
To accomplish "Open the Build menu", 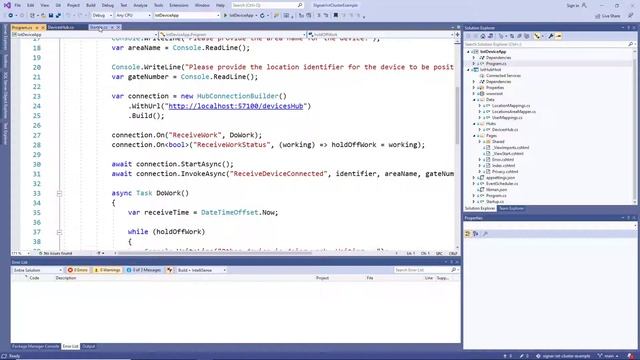I will coord(91,5).
